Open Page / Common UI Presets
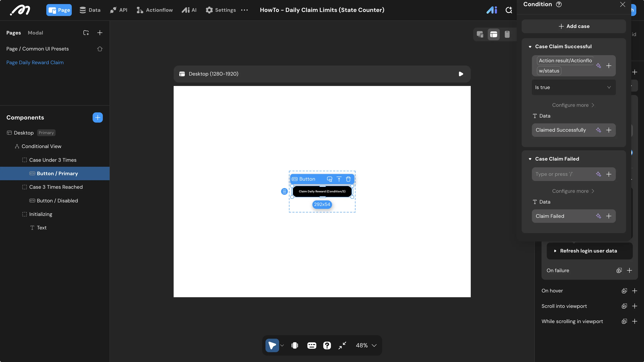The height and width of the screenshot is (362, 644). (37, 49)
